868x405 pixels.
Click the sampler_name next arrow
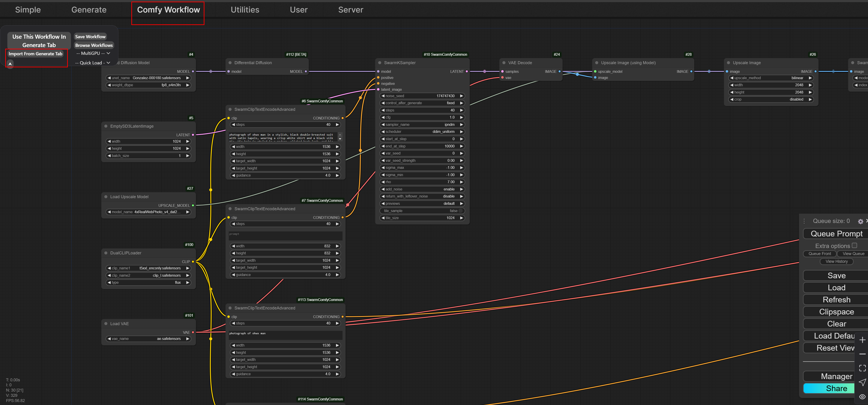coord(461,124)
